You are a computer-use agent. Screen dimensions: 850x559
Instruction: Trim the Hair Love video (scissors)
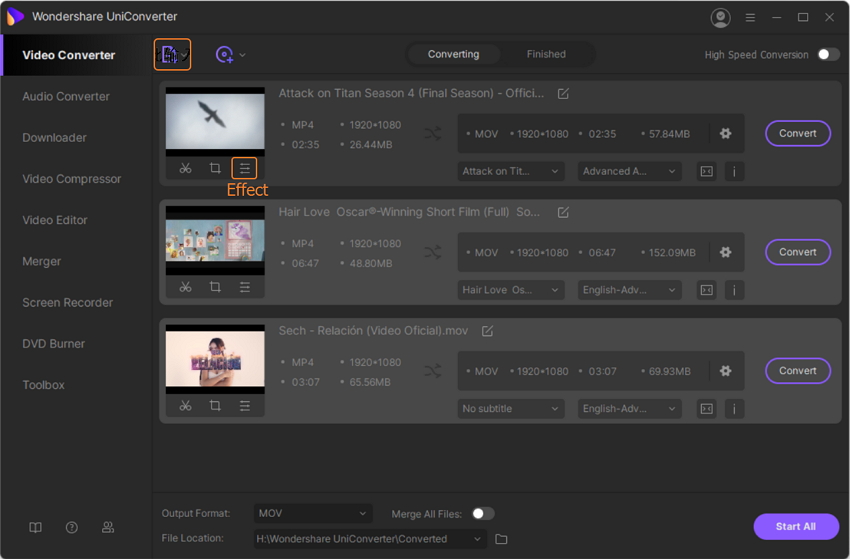point(185,287)
